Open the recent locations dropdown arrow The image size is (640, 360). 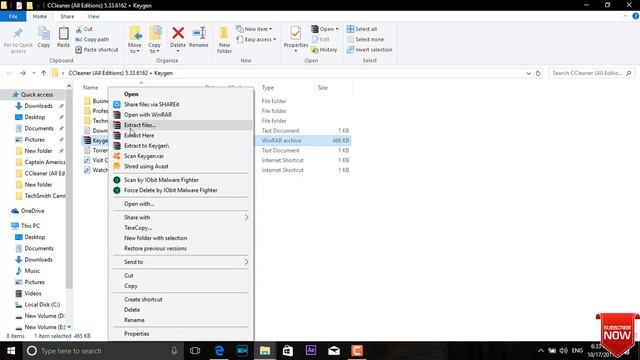(33, 73)
